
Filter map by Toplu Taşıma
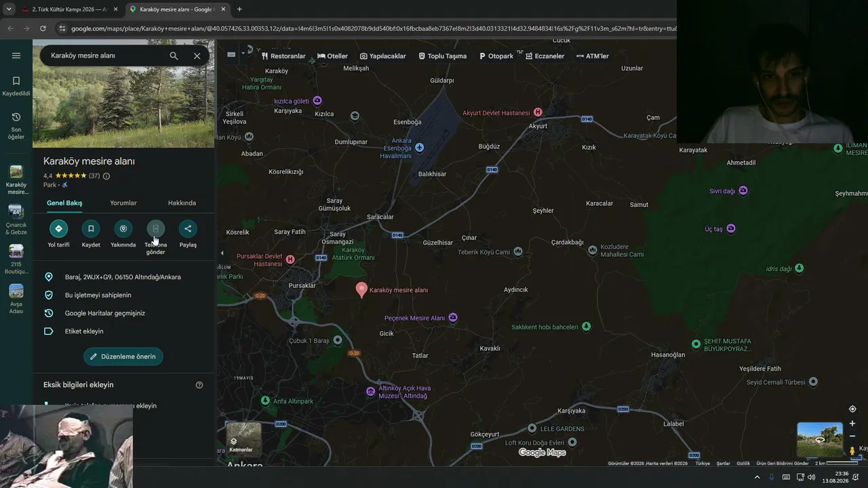click(x=443, y=56)
